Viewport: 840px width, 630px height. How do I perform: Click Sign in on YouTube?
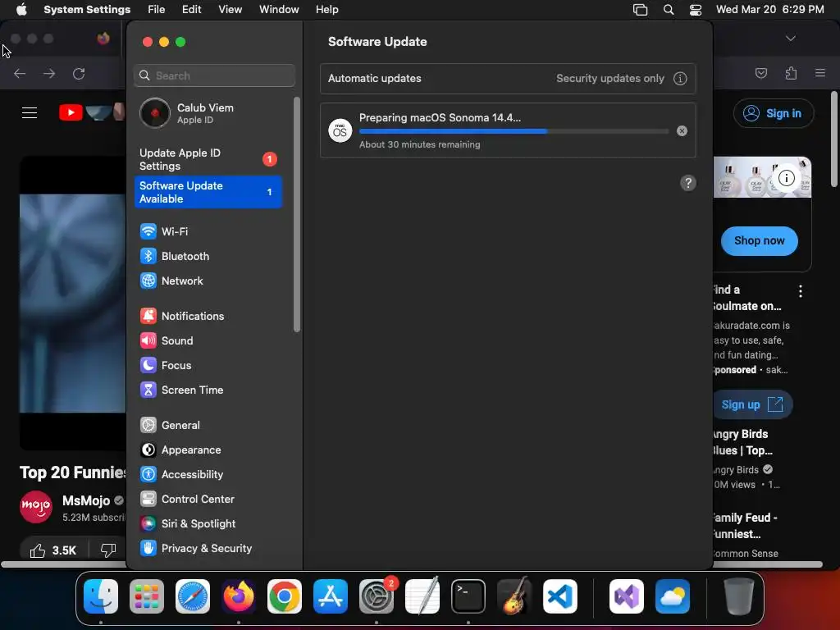[x=774, y=113]
